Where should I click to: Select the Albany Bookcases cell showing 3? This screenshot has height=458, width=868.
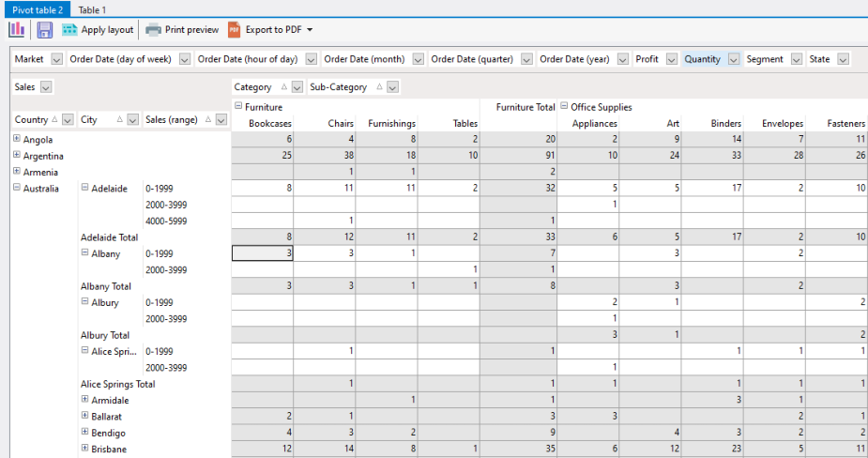coord(263,253)
